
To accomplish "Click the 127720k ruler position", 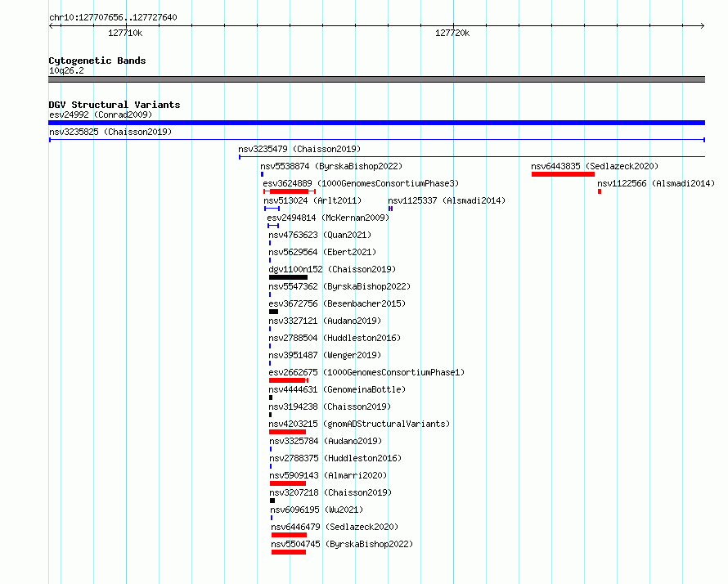I will tap(452, 33).
